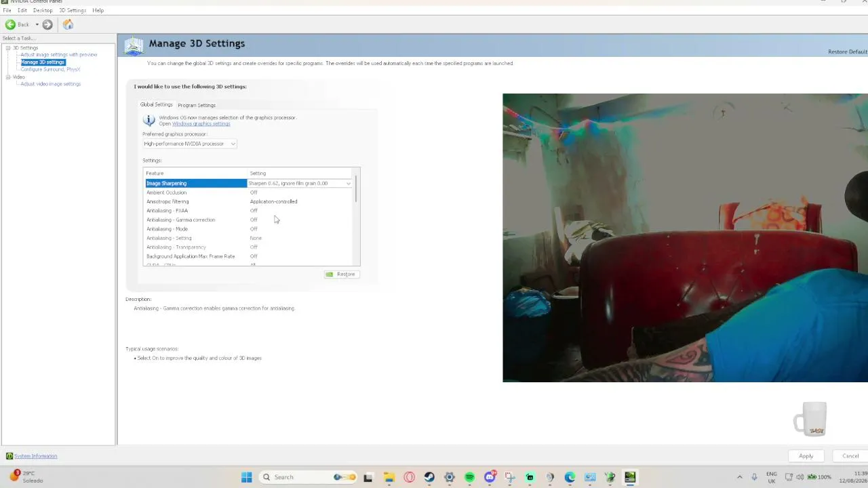Open the Desktop menu
The width and height of the screenshot is (868, 488).
click(x=43, y=10)
